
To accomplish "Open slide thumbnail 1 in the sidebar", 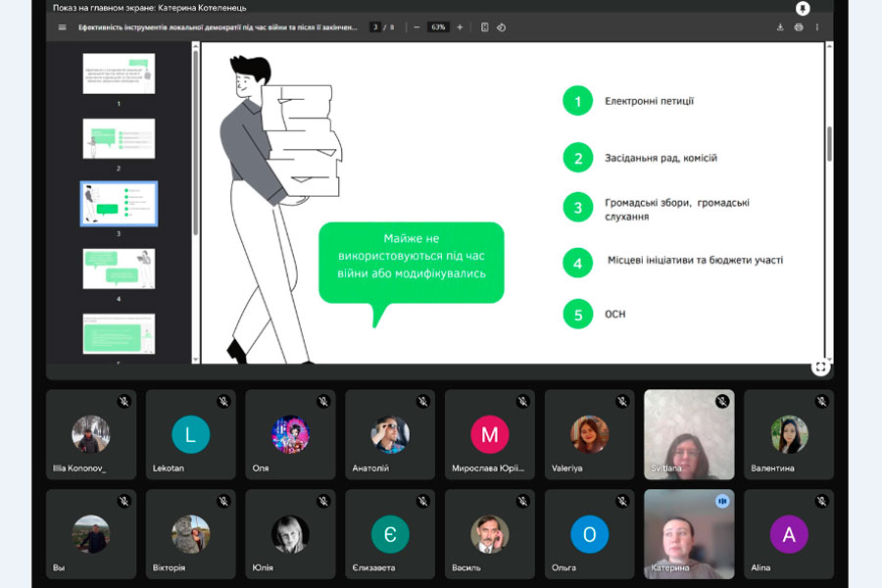I will [x=119, y=73].
